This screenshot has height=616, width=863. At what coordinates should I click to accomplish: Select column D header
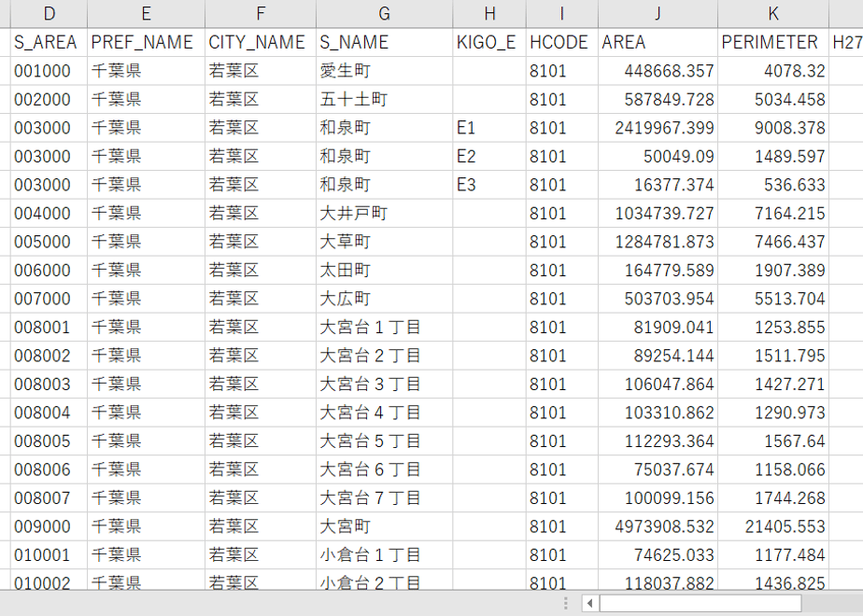click(49, 13)
